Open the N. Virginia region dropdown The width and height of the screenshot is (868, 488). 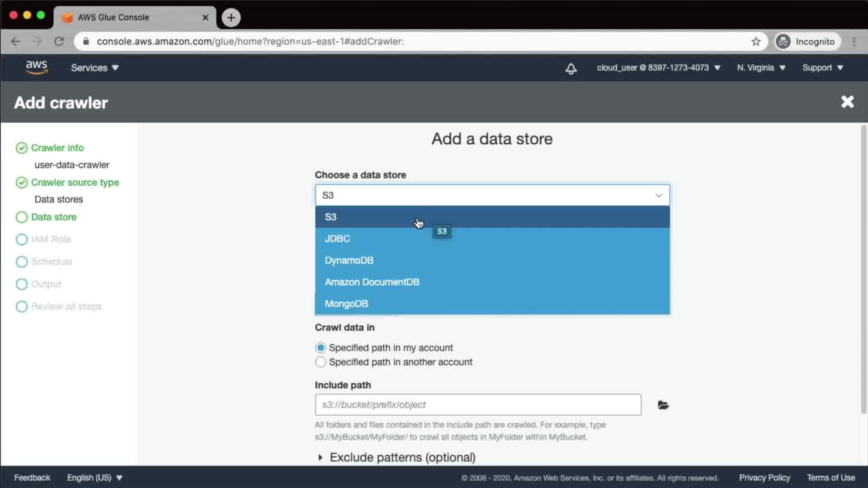point(761,68)
